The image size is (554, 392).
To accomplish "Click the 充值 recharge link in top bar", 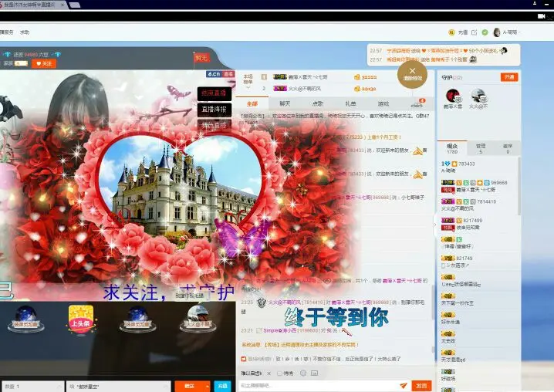I will pos(463,32).
